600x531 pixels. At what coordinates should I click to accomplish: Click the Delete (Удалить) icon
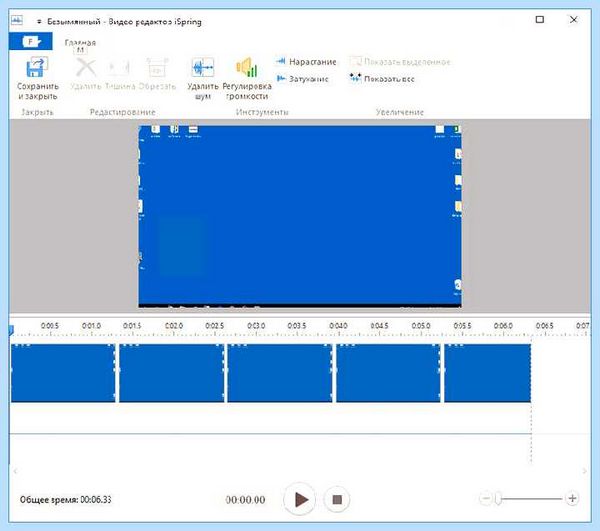(x=86, y=68)
